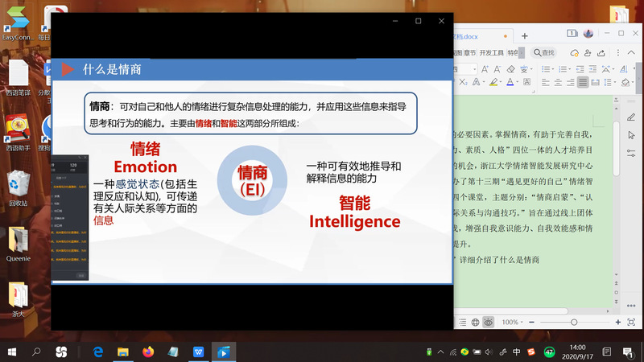644x362 pixels.
Task: Select the pen tool in the right sidebar
Action: tap(630, 117)
